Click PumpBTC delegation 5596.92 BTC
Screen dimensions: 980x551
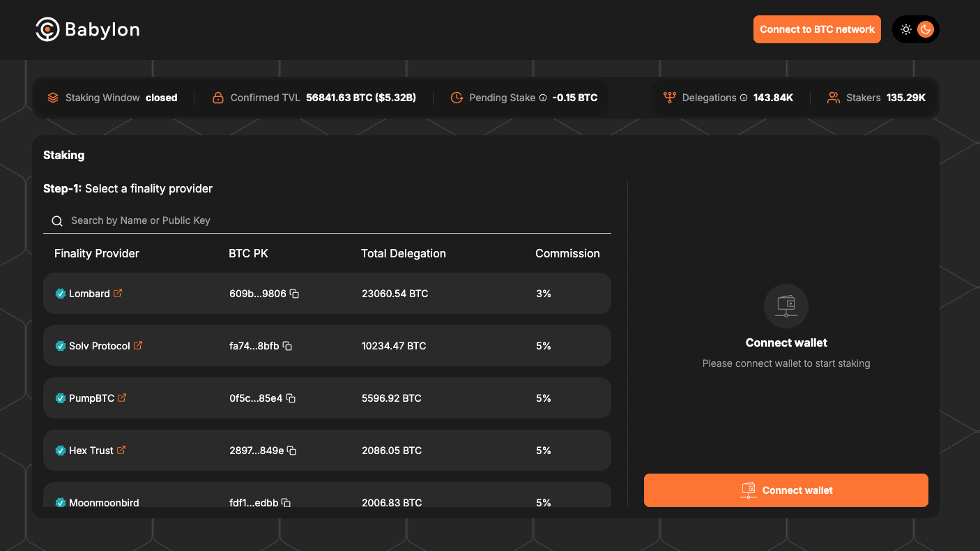tap(392, 398)
